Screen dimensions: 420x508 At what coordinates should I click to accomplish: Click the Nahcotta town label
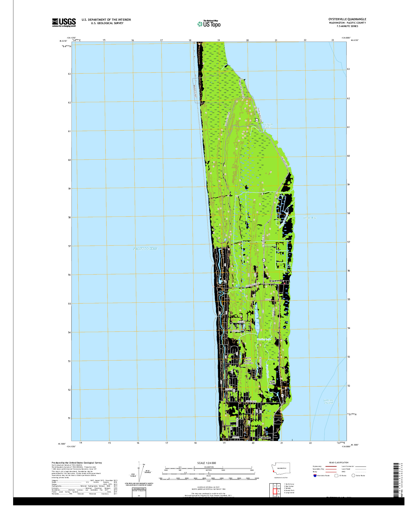click(x=265, y=437)
